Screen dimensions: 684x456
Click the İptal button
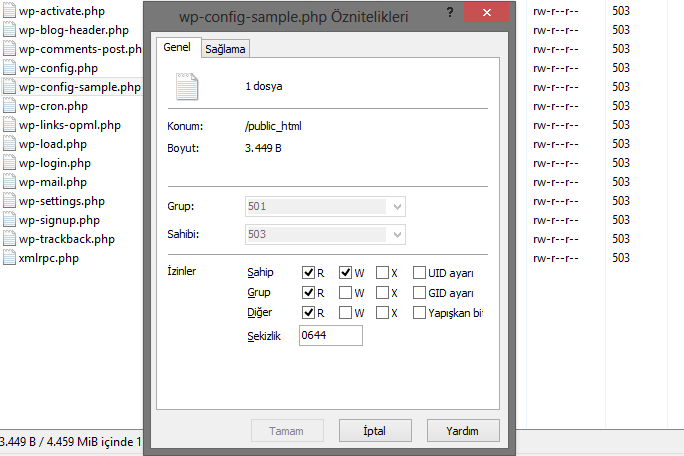(375, 431)
